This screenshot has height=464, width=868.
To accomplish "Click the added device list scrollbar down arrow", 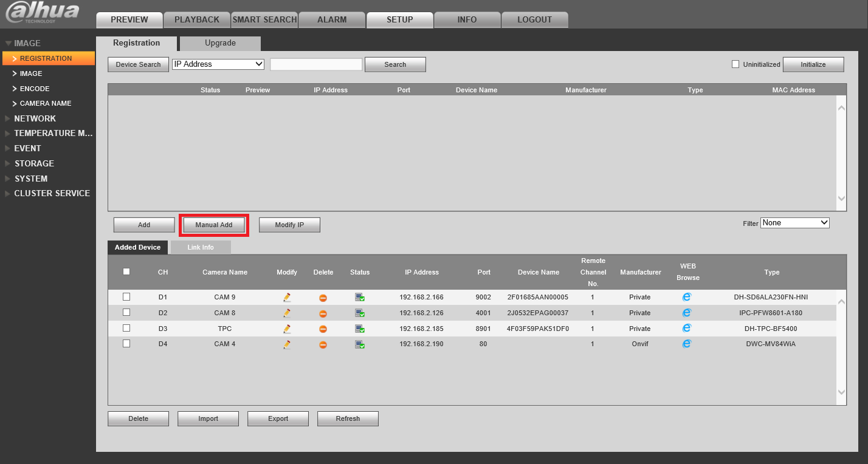I will (x=841, y=392).
